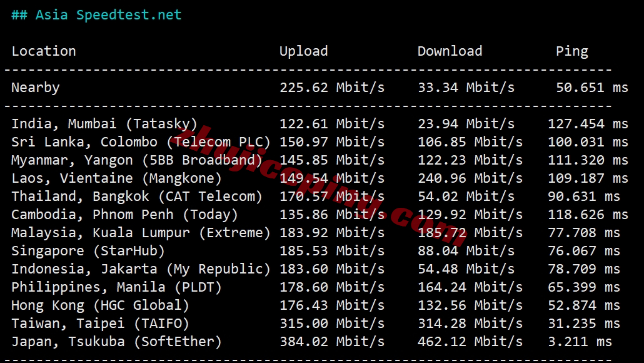Image resolution: width=644 pixels, height=363 pixels.
Task: Click India, Mumbai (Tatasky) row text
Action: click(x=104, y=124)
